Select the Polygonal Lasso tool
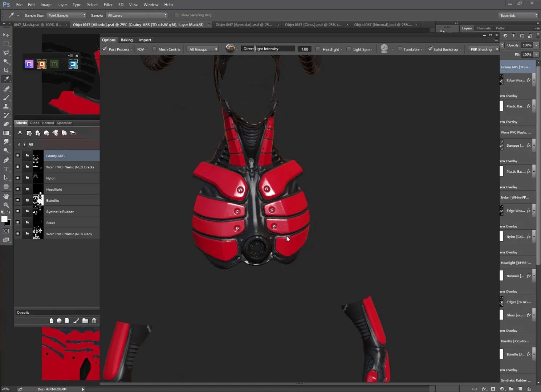Viewport: 541px width, 392px height. [x=6, y=53]
